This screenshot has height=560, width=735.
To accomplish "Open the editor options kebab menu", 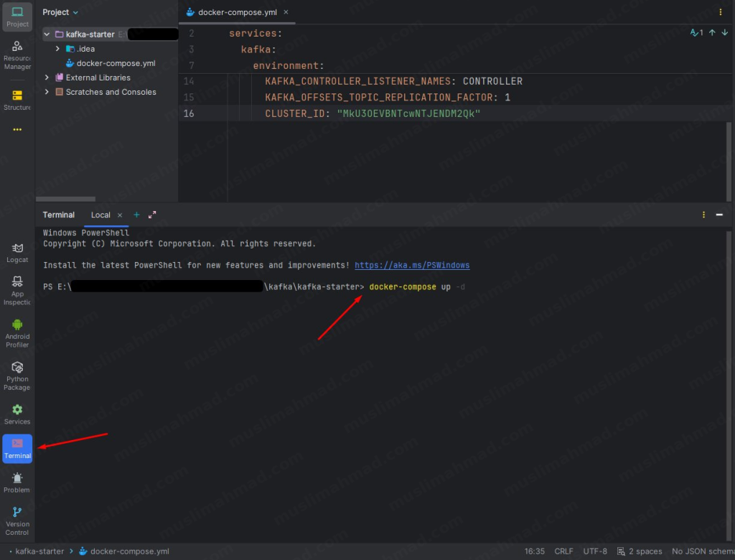I will pyautogui.click(x=721, y=12).
